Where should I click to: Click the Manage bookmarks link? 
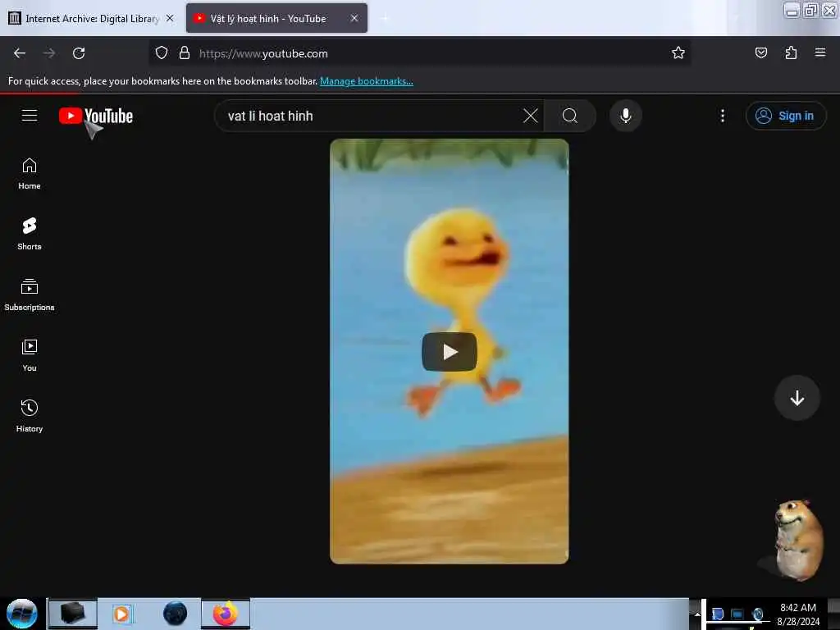tap(367, 81)
